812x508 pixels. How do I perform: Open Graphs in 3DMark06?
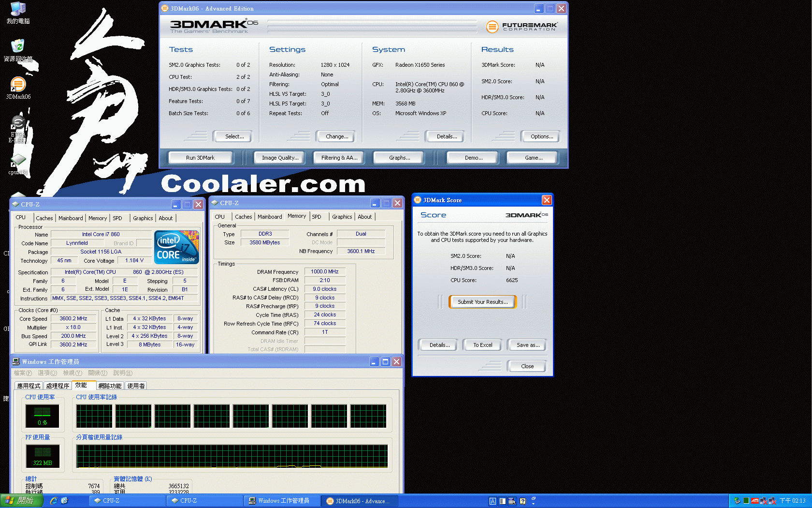tap(399, 158)
